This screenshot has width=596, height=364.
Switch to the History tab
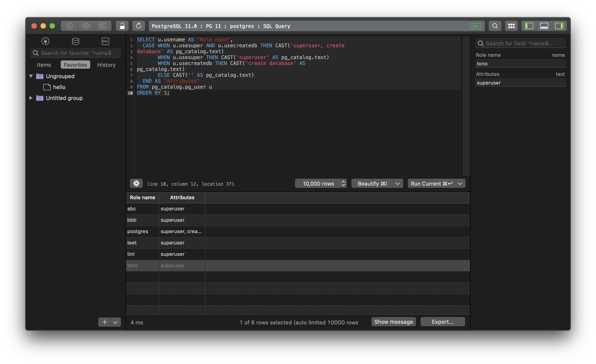(x=106, y=65)
